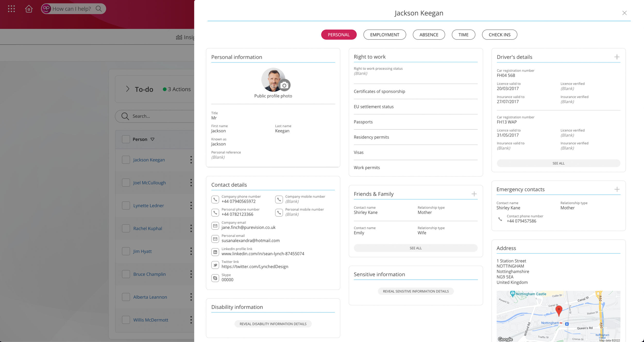Image resolution: width=644 pixels, height=342 pixels.
Task: Click the Nottingham map thumbnail
Action: [558, 316]
